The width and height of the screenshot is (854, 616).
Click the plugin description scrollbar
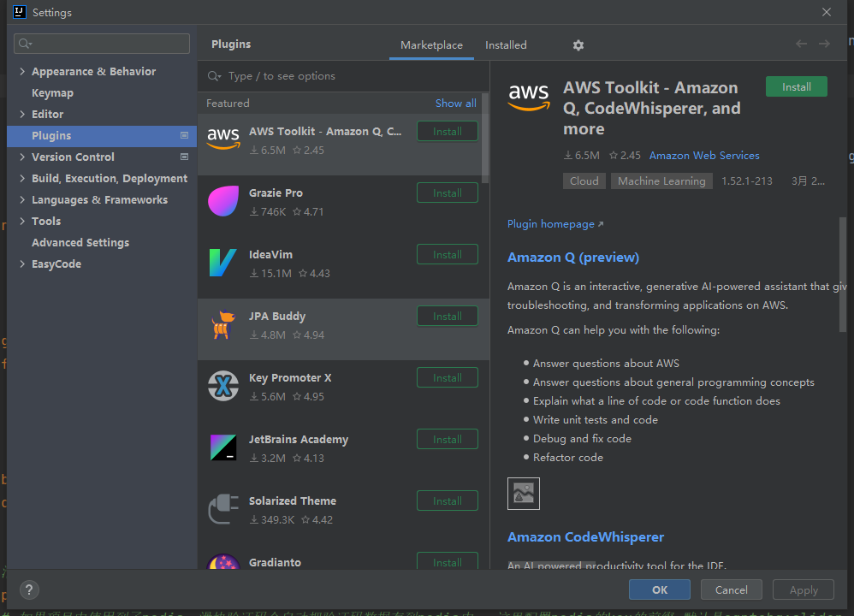843,274
